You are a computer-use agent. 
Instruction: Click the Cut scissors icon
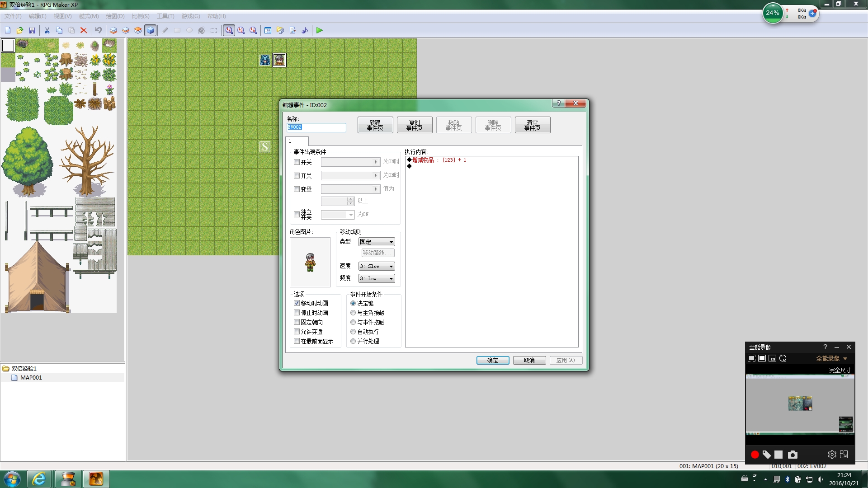click(x=47, y=30)
